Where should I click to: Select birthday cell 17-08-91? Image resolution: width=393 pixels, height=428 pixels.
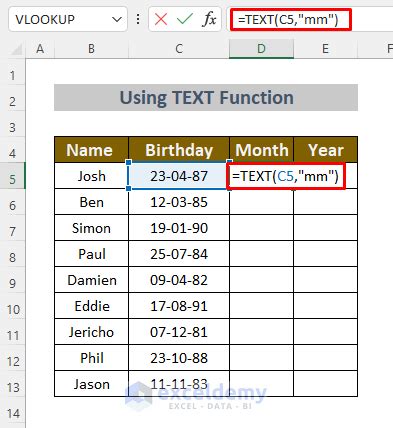pos(179,306)
